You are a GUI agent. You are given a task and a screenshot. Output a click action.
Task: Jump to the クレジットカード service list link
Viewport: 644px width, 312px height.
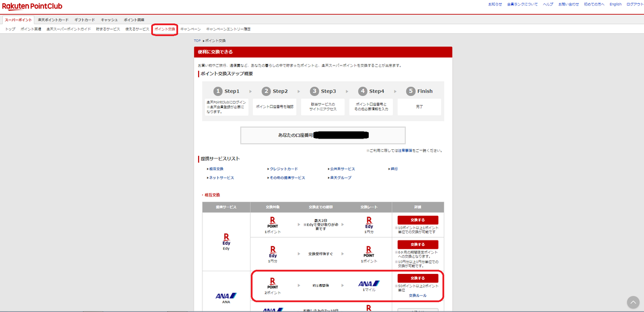coord(283,169)
